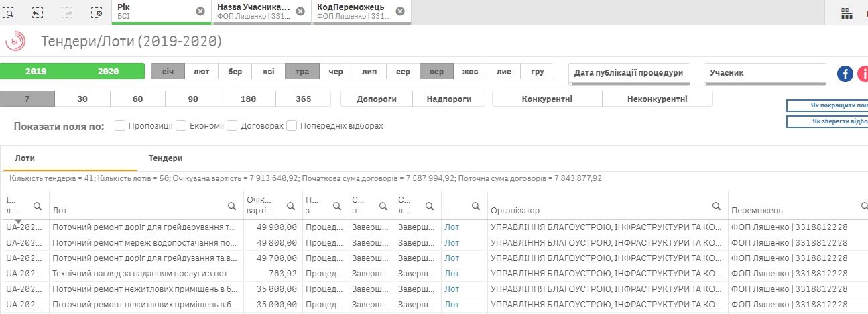Clear all selections
Image resolution: width=868 pixels, height=314 pixels.
click(97, 12)
